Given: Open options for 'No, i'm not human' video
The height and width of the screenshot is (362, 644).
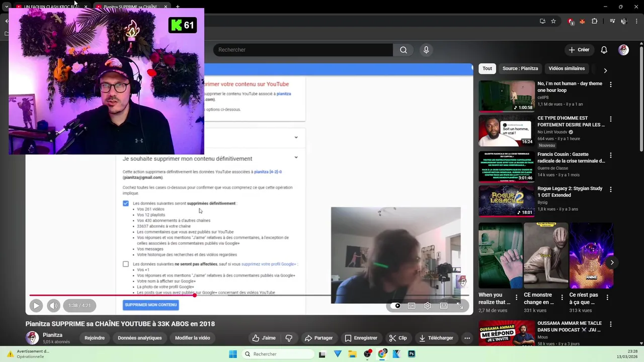Looking at the screenshot, I should (x=611, y=84).
